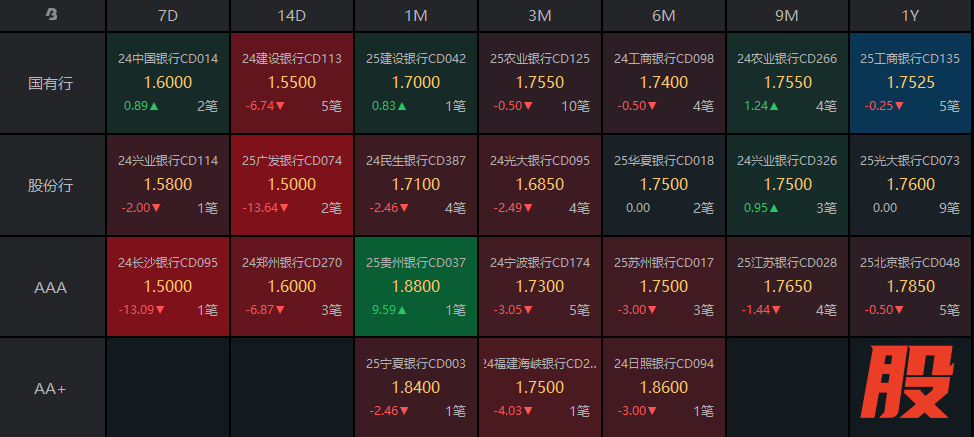
Task: Select the 股份行 row header
Action: pyautogui.click(x=52, y=185)
